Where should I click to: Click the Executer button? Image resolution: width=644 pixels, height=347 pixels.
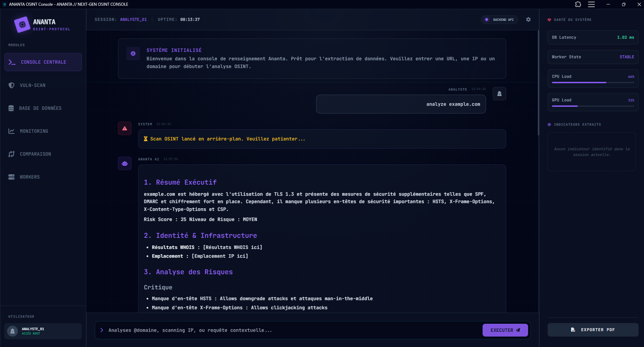point(505,330)
